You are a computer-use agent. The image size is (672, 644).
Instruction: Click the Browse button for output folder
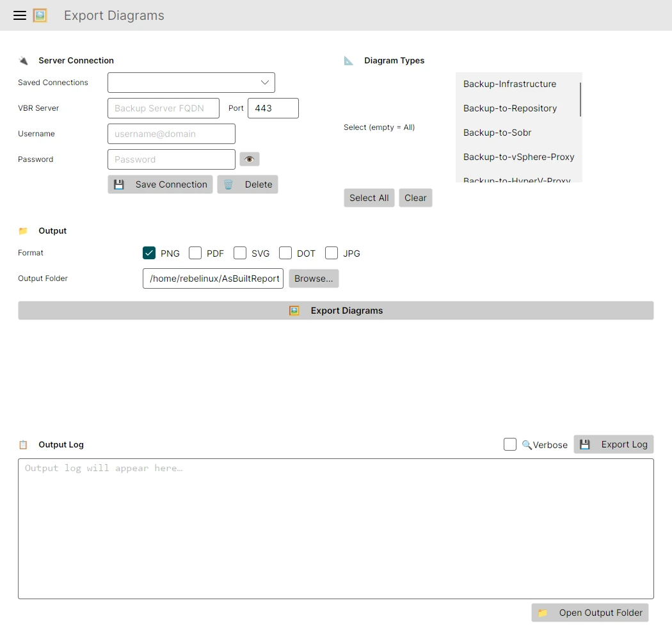point(313,278)
